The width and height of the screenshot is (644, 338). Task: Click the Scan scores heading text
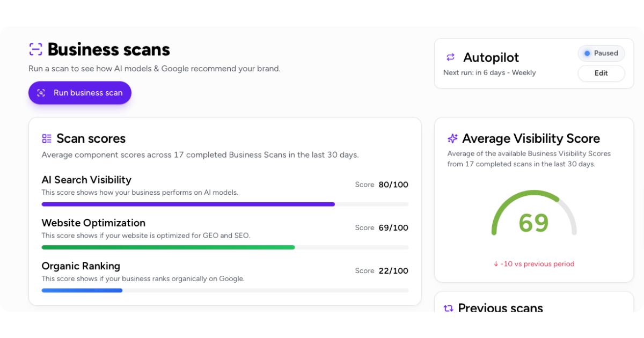click(x=91, y=138)
